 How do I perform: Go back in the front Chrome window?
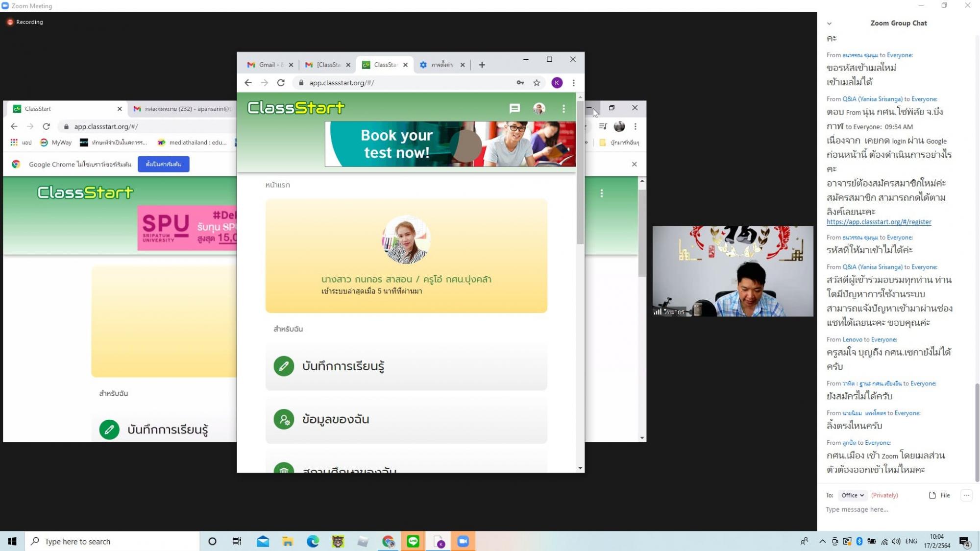pyautogui.click(x=248, y=83)
